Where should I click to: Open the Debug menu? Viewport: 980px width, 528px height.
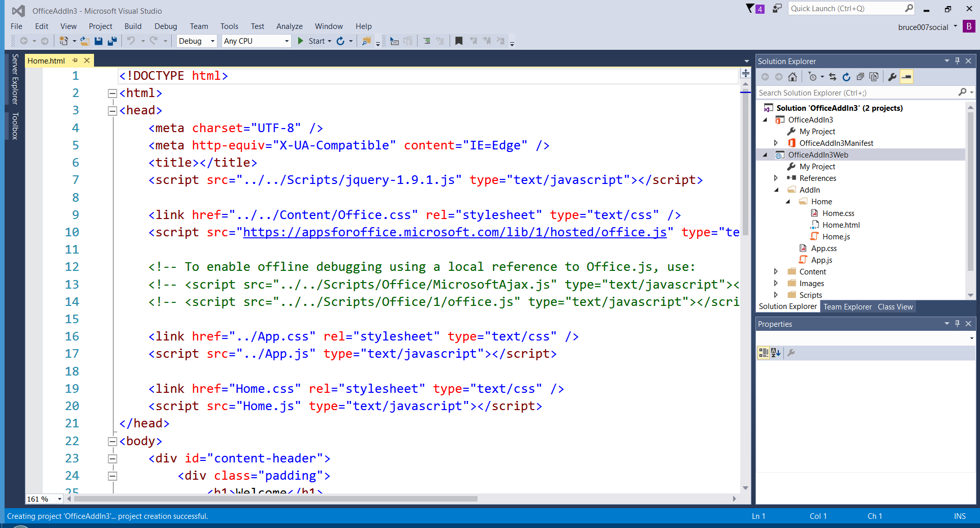tap(166, 26)
